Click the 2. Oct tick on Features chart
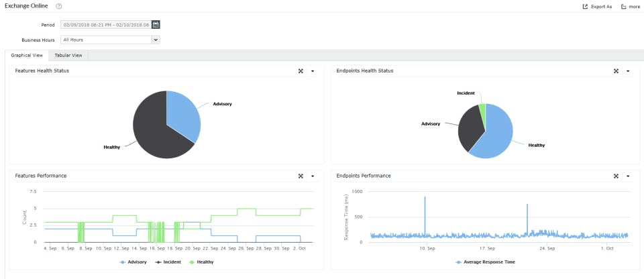This screenshot has height=279, width=644. [x=300, y=249]
